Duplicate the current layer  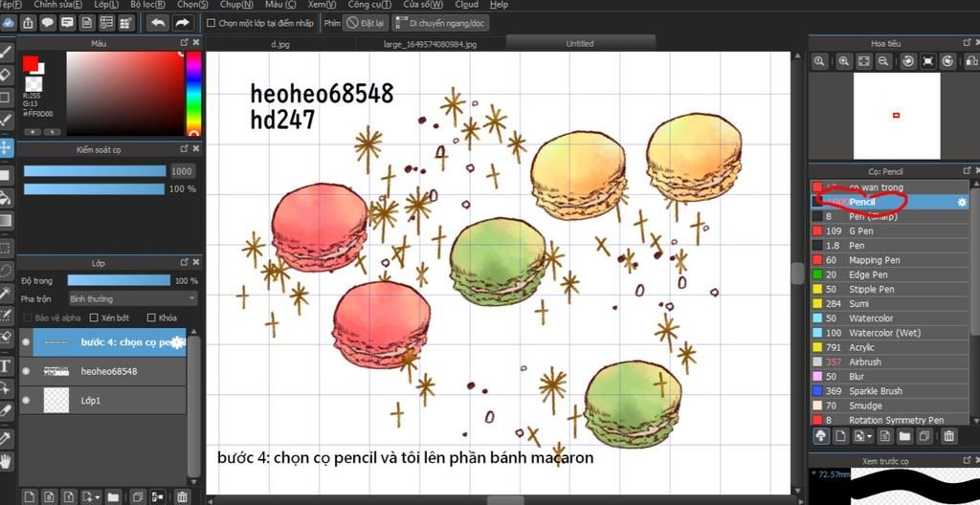click(138, 497)
